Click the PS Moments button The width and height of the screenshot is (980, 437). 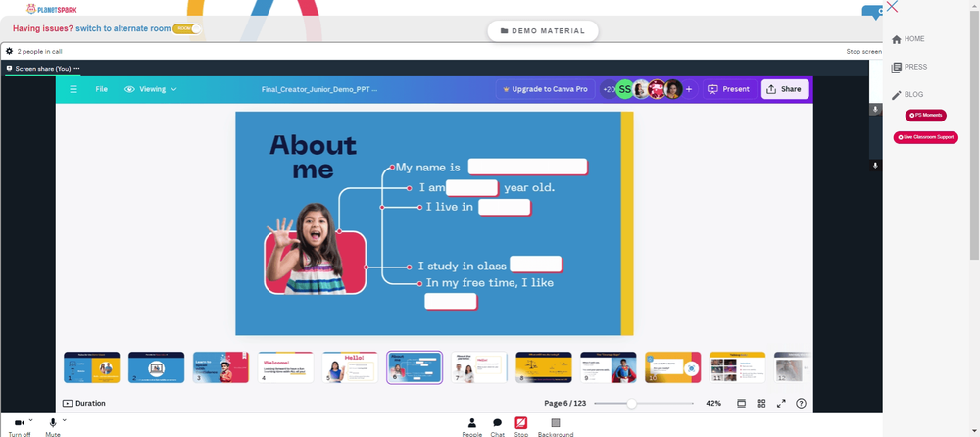pos(926,115)
